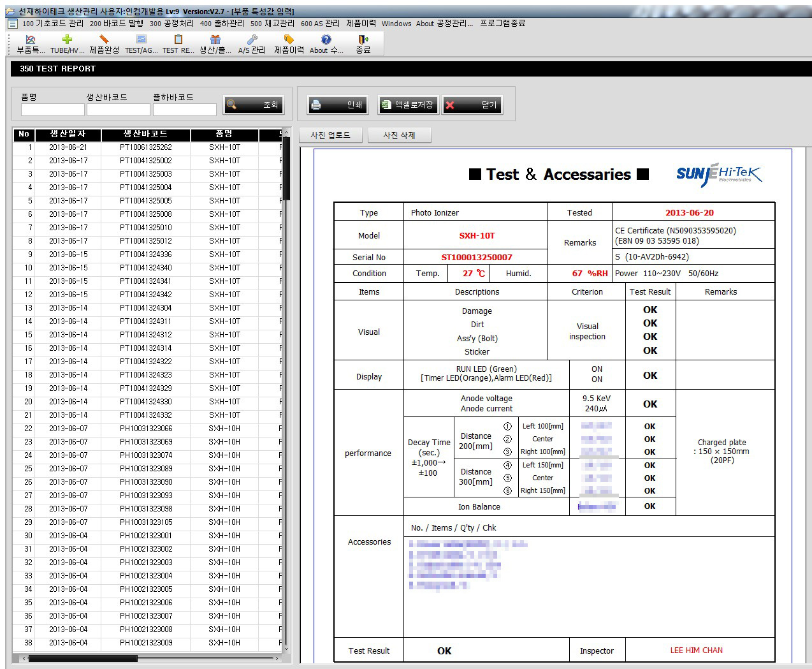Open the 100 기초코드 관리 menu
This screenshot has height=669, width=812.
coord(53,24)
